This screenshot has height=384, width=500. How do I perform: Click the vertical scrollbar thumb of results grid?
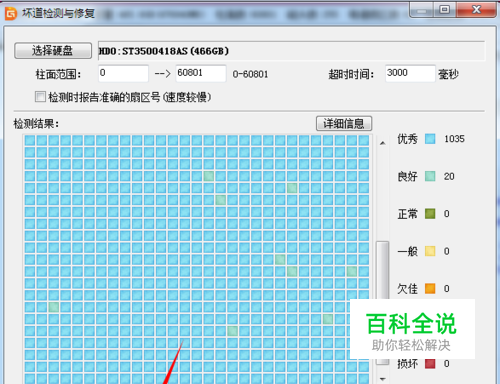point(383,303)
